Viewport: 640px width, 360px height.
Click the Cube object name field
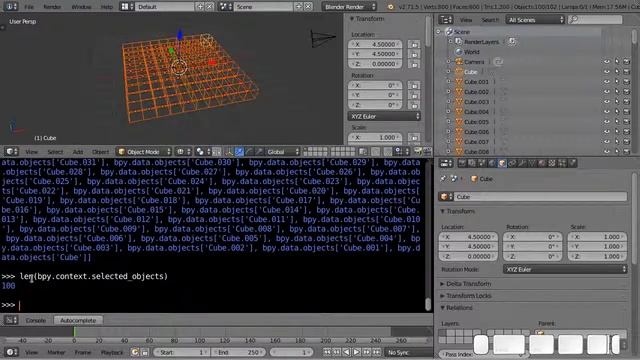(x=540, y=197)
